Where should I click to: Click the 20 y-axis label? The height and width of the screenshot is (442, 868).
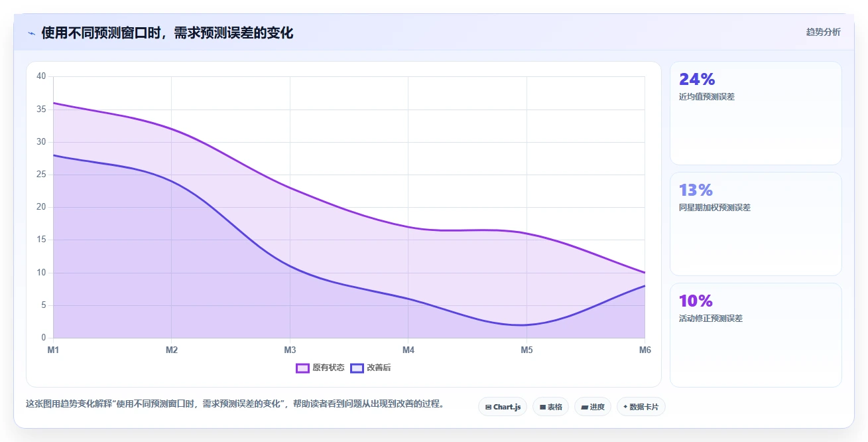click(41, 207)
